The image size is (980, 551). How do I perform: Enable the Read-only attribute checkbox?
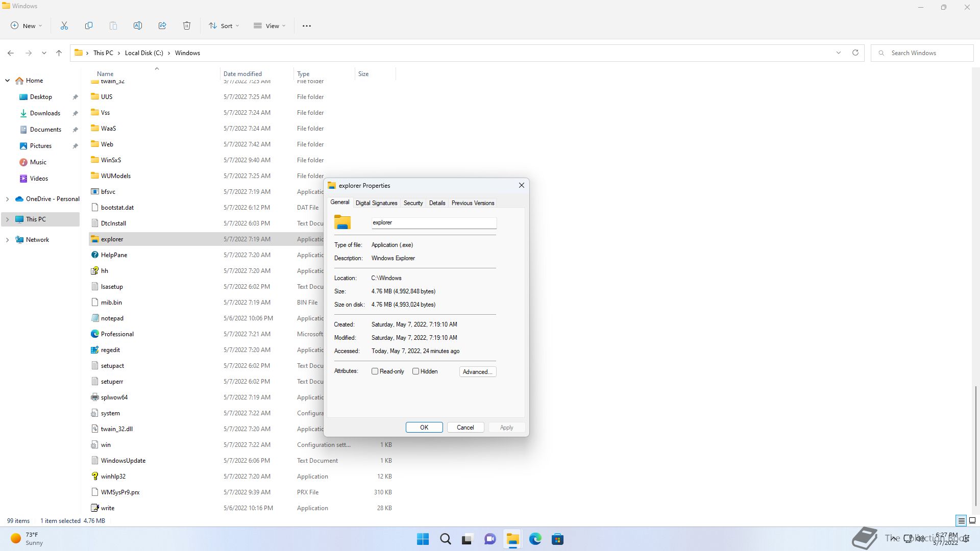pos(375,371)
